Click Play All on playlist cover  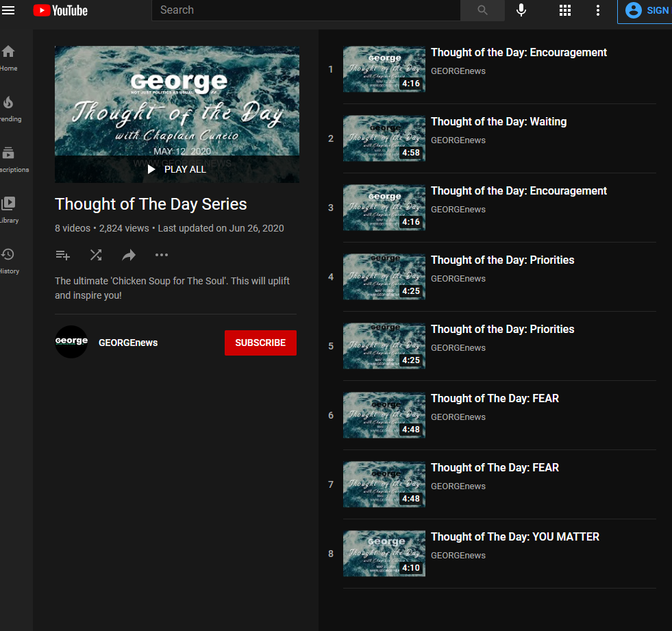177,169
